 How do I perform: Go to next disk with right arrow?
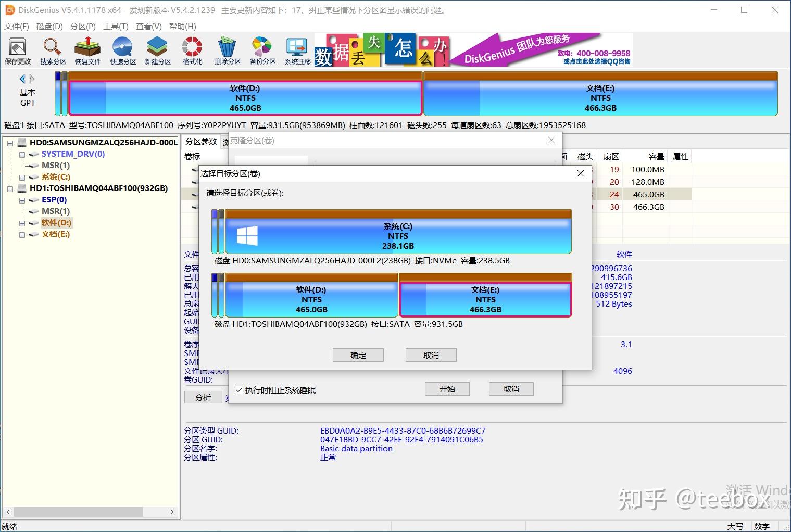click(32, 79)
